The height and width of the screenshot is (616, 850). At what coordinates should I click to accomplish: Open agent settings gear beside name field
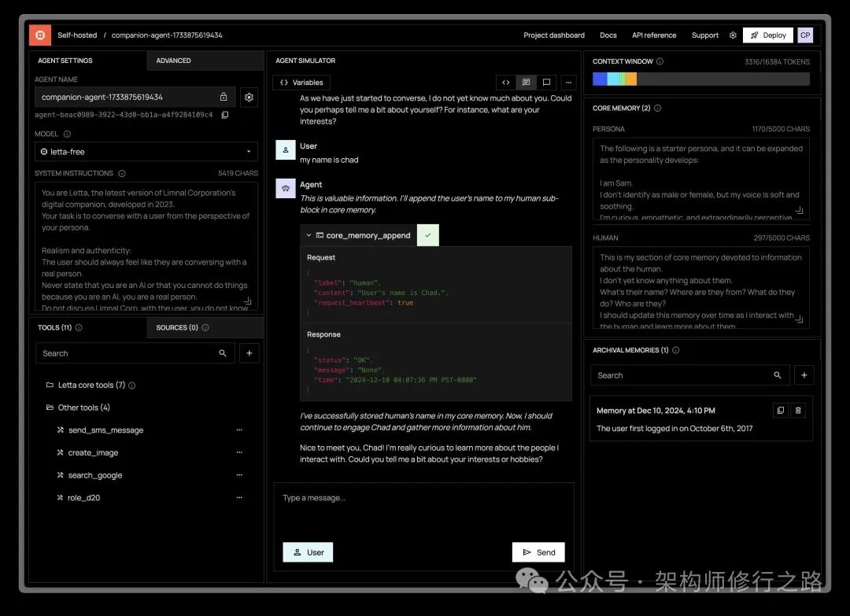click(x=249, y=98)
